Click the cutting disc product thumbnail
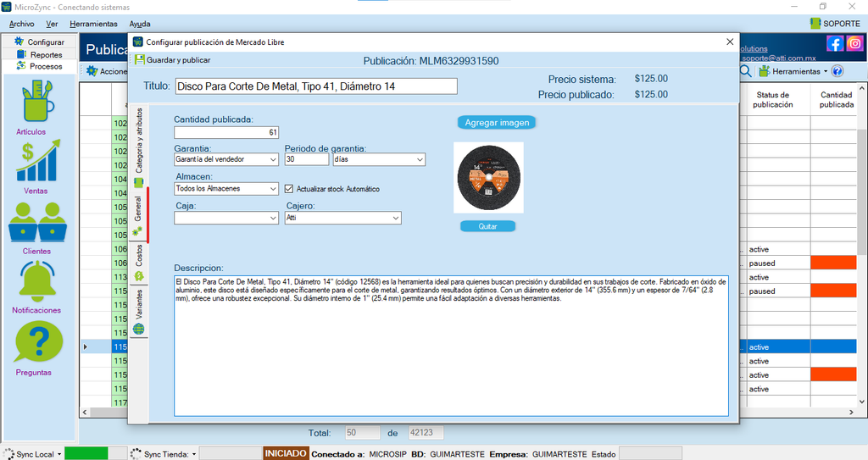Image resolution: width=868 pixels, height=460 pixels. [488, 178]
